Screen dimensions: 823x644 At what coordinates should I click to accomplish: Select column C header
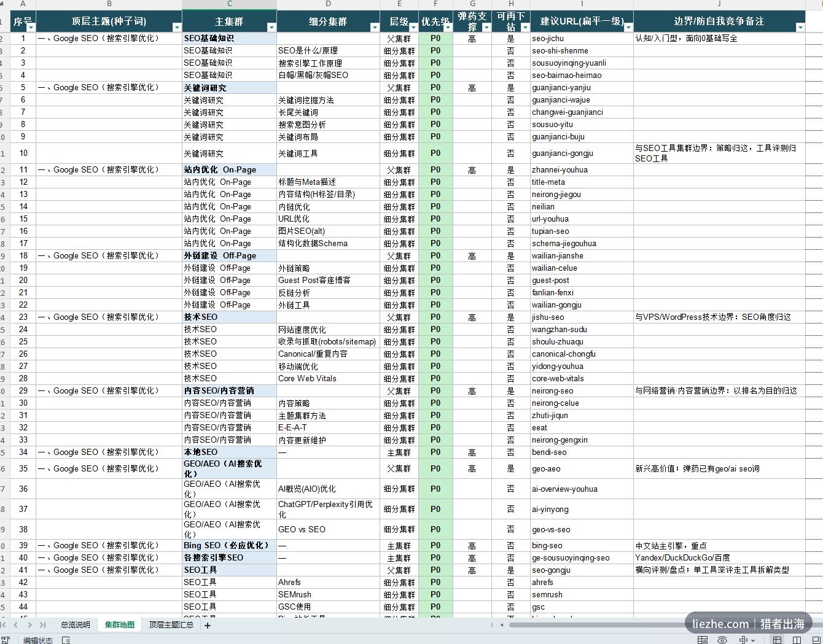point(230,4)
